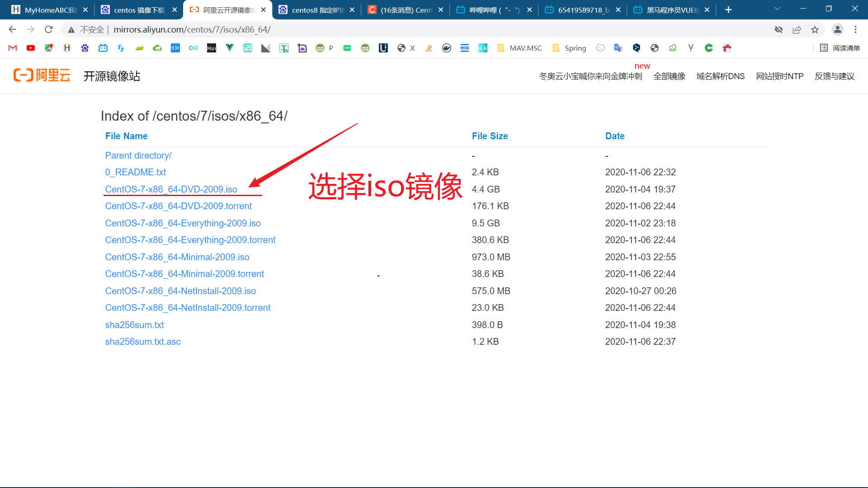The height and width of the screenshot is (488, 868).
Task: Open a new browser tab
Action: click(x=728, y=9)
